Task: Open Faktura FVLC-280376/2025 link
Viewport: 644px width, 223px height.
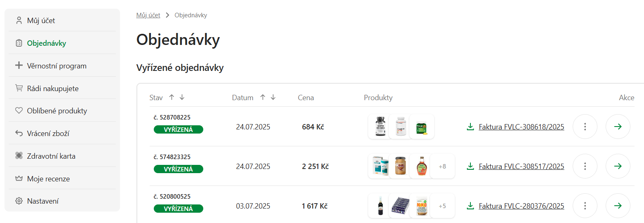Action: tap(521, 206)
